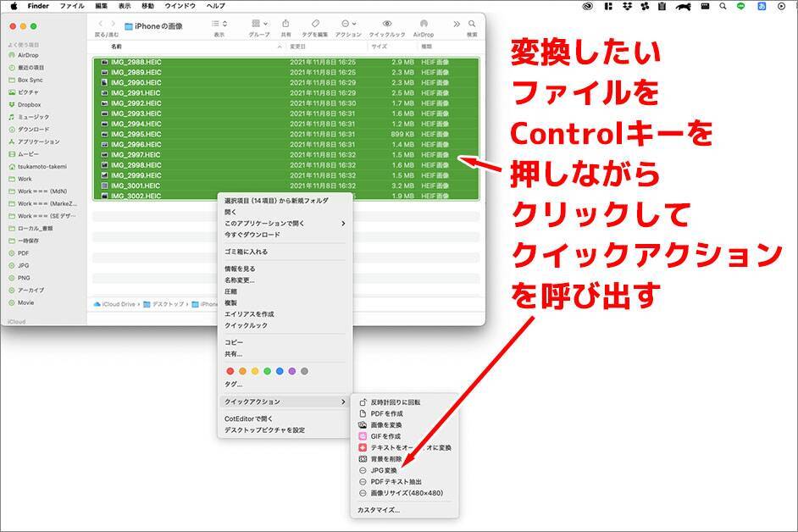This screenshot has width=798, height=532.
Task: Apply the green tag color
Action: pos(267,371)
